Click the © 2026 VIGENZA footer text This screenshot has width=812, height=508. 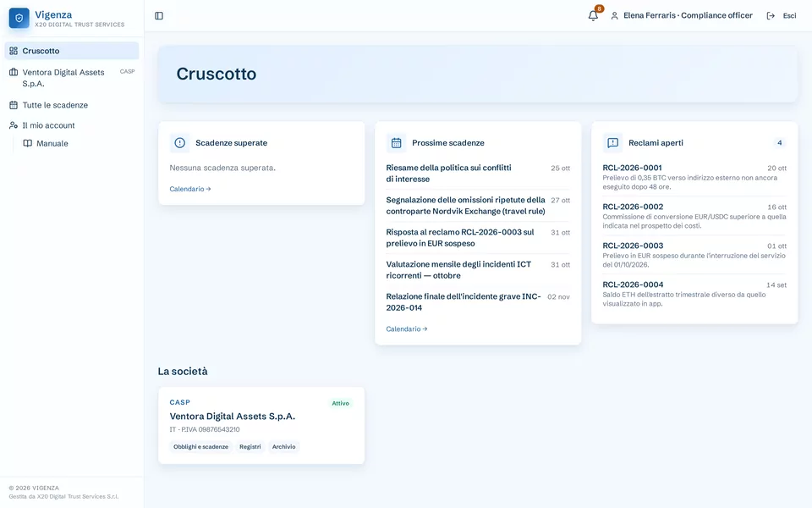point(34,488)
